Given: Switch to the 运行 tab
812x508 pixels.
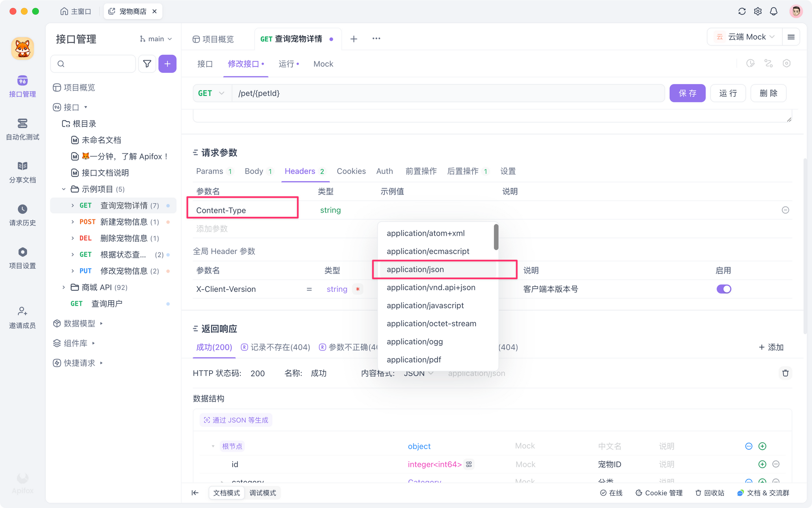Looking at the screenshot, I should [x=289, y=64].
